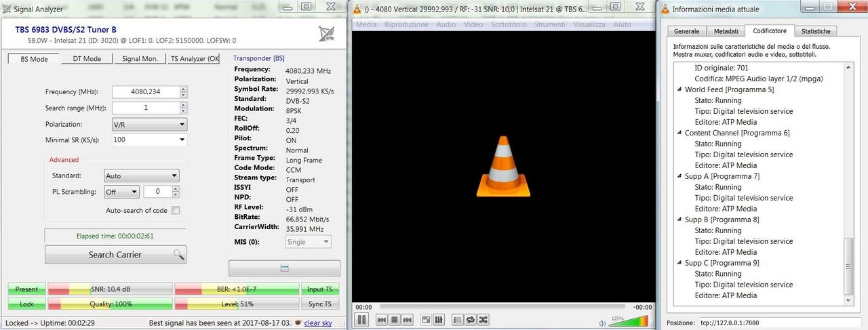Image resolution: width=868 pixels, height=330 pixels.
Task: Collapse Supp B [Programma 8] node
Action: [x=679, y=220]
